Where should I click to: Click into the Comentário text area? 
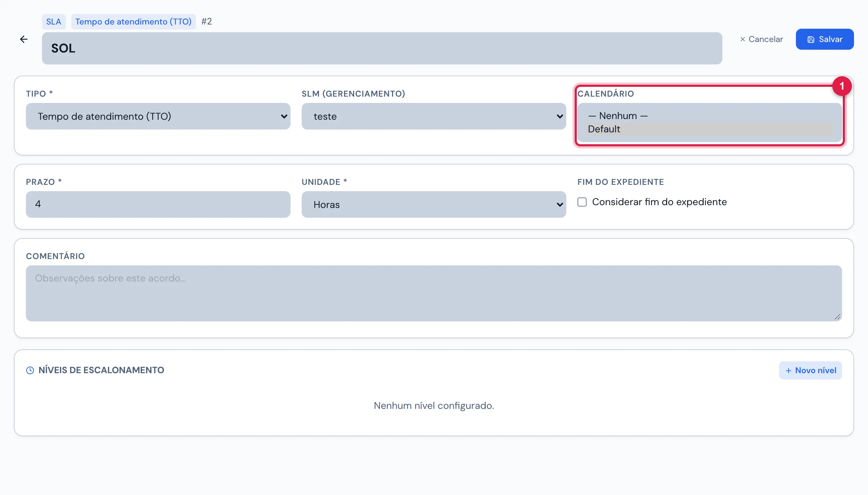[434, 293]
